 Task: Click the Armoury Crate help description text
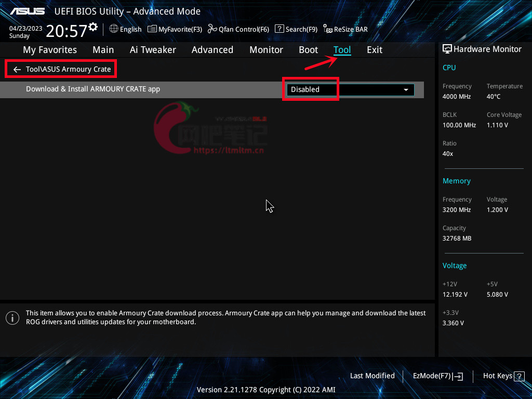[225, 317]
